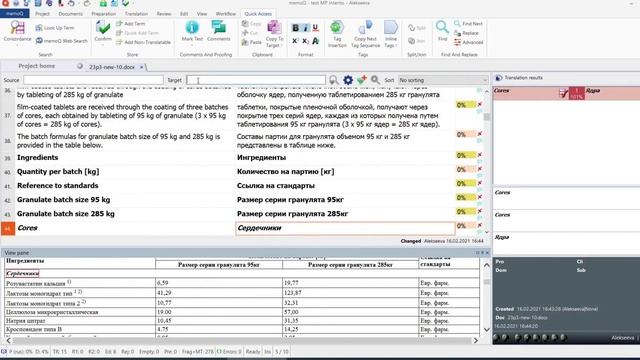Image resolution: width=640 pixels, height=360 pixels.
Task: Select first translation result Cores / Ядра
Action: point(567,93)
